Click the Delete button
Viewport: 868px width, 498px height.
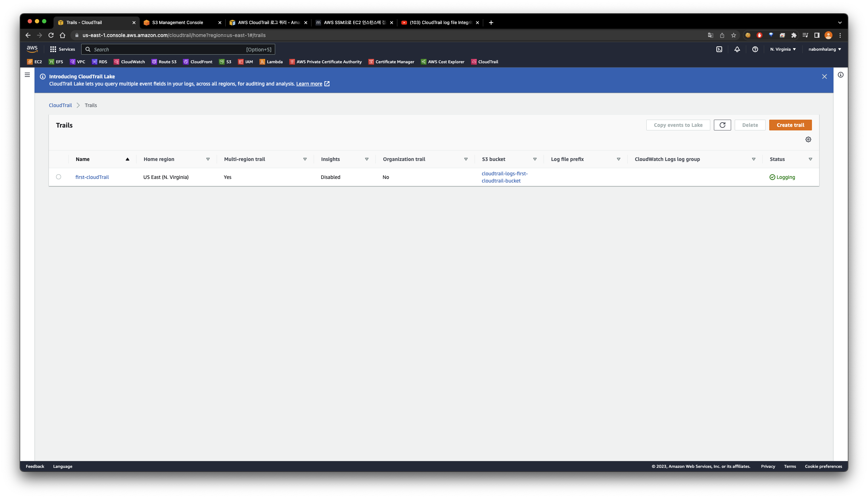pos(750,125)
